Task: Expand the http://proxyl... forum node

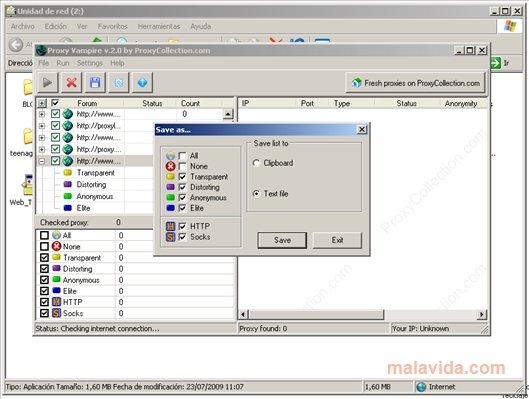Action: tap(41, 126)
